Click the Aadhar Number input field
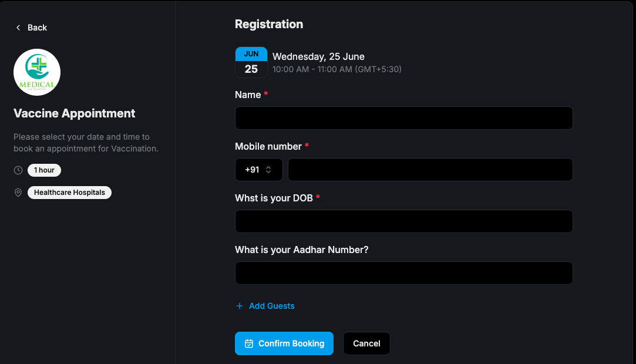 click(403, 273)
